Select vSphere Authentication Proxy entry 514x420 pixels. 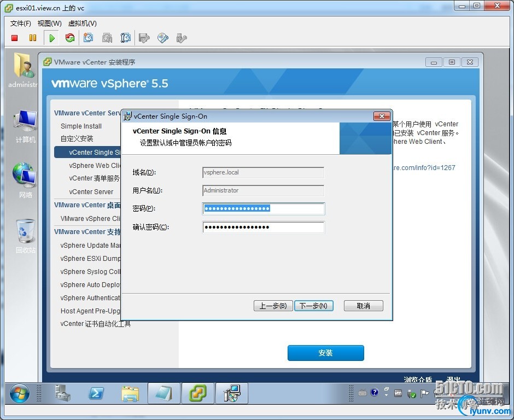(90, 298)
